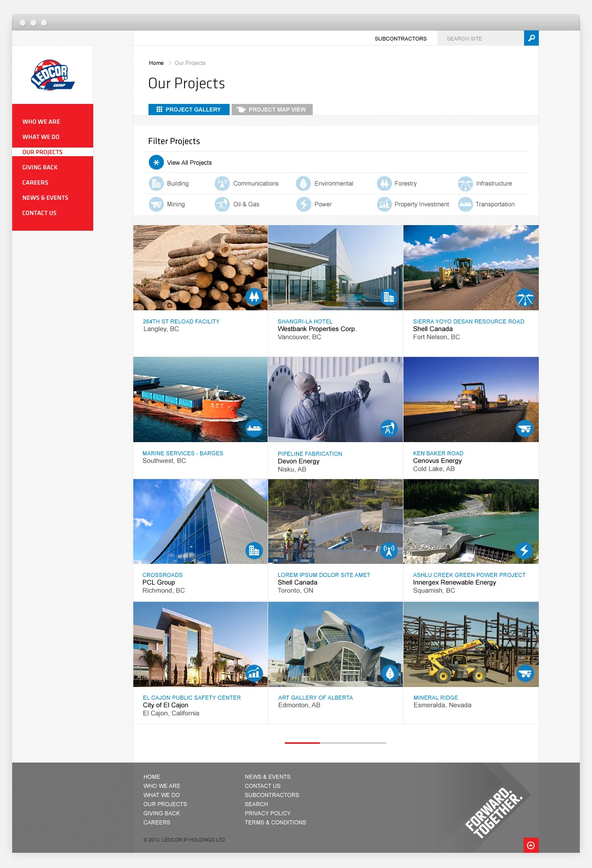Switch to Project Gallery tab

click(189, 110)
